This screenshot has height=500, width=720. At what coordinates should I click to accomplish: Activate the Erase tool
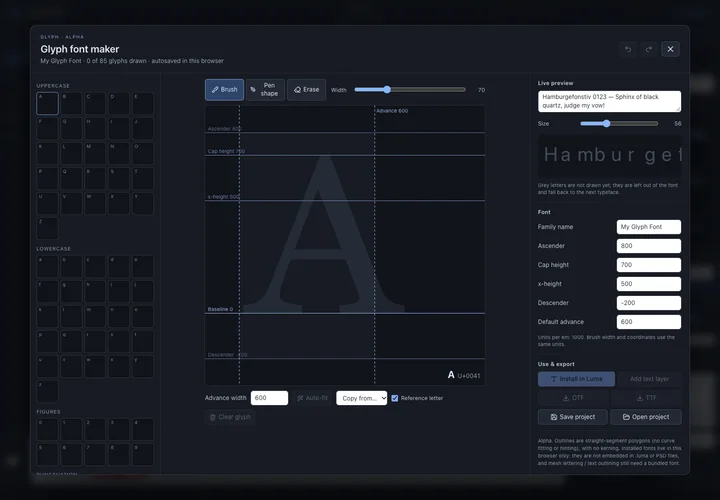pyautogui.click(x=306, y=90)
